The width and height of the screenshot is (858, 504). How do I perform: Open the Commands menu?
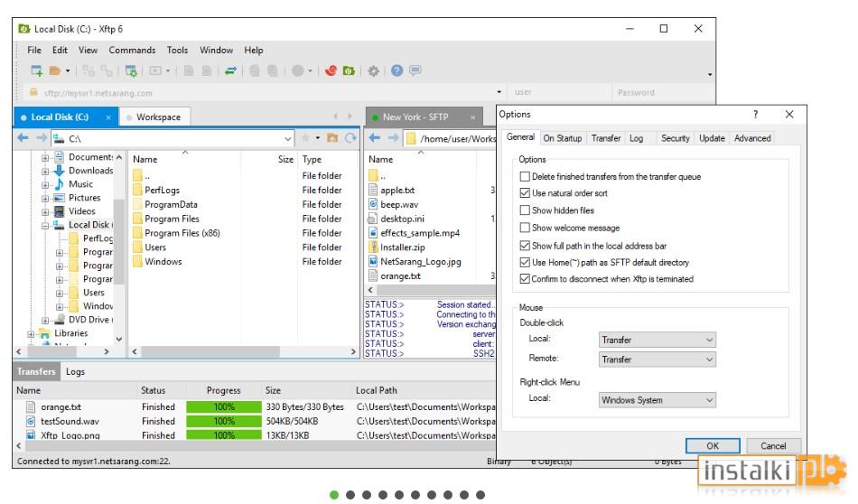click(132, 50)
